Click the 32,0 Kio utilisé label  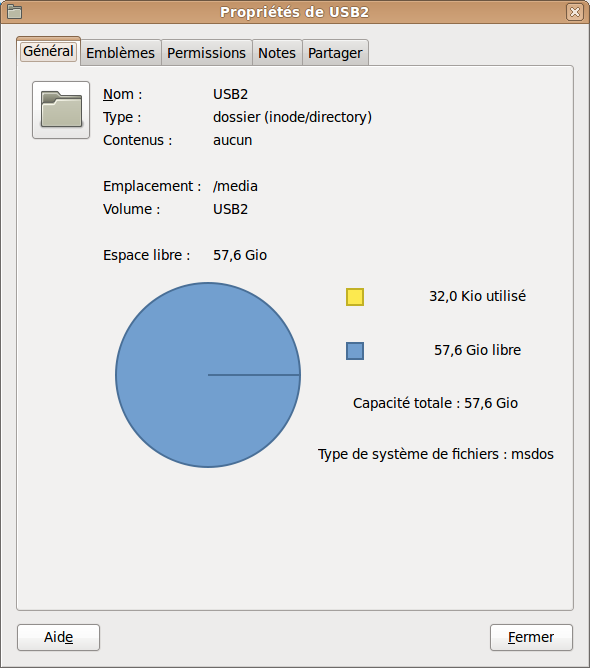478,296
